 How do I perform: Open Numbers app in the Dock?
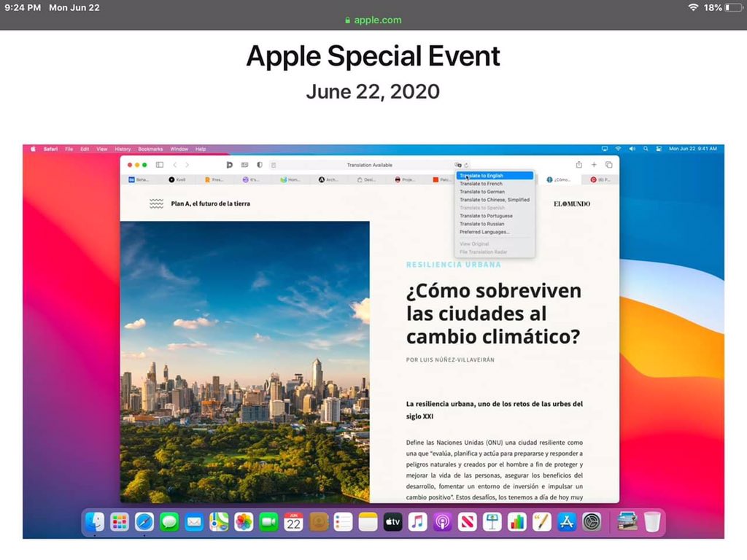point(516,522)
